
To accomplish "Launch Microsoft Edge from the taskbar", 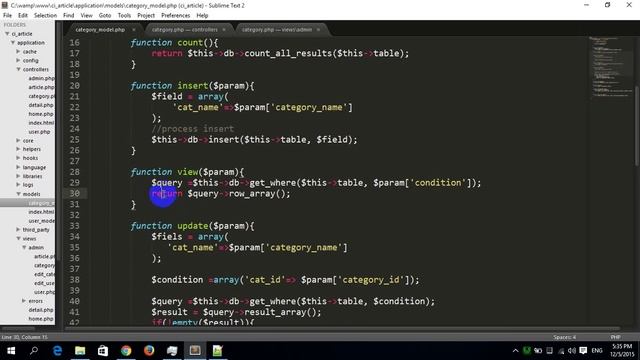I will click(57, 351).
